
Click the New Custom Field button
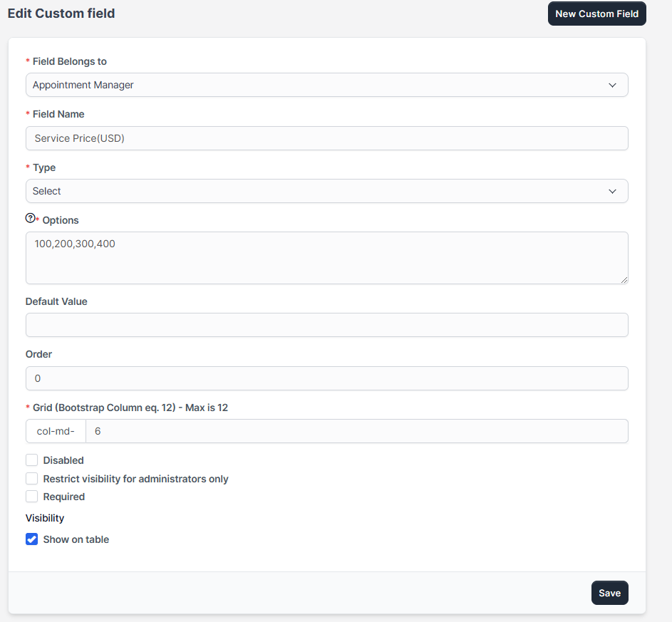pos(596,14)
